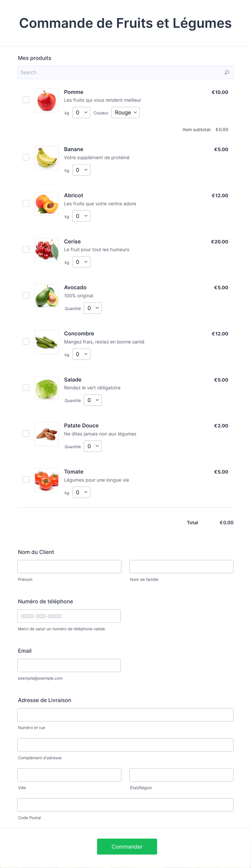251x868 pixels.
Task: Click the Prénom input field
Action: pyautogui.click(x=69, y=566)
